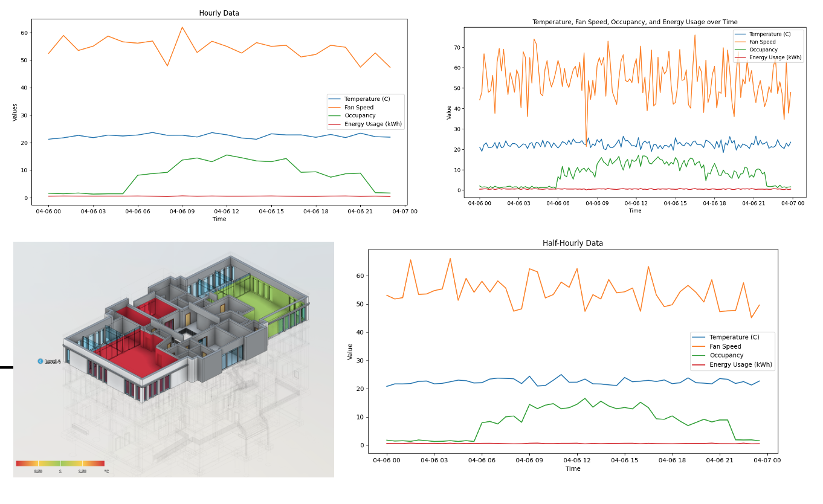
Task: Click Energy Usage (kWh) in the Hourly Data legend
Action: [x=373, y=124]
